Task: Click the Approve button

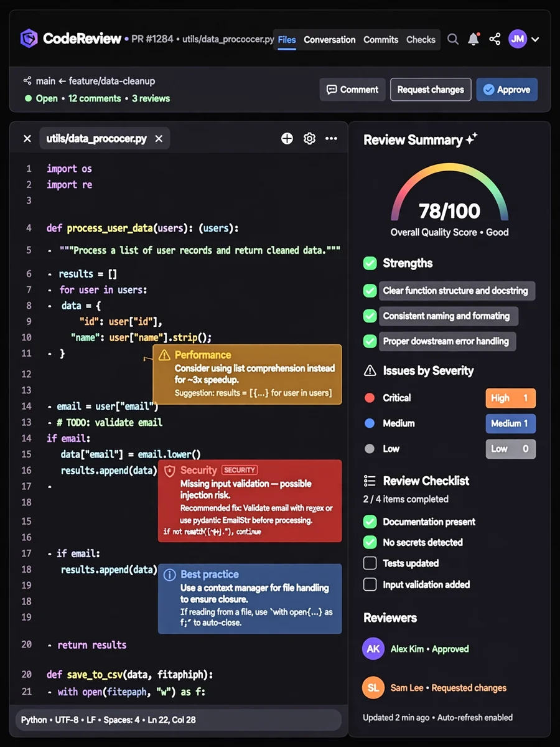Action: (x=506, y=90)
